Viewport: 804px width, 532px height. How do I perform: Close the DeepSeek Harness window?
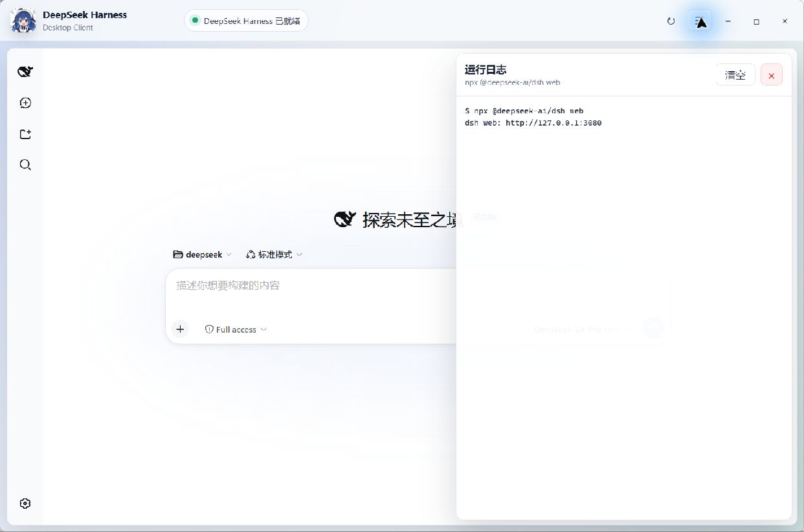pyautogui.click(x=785, y=21)
